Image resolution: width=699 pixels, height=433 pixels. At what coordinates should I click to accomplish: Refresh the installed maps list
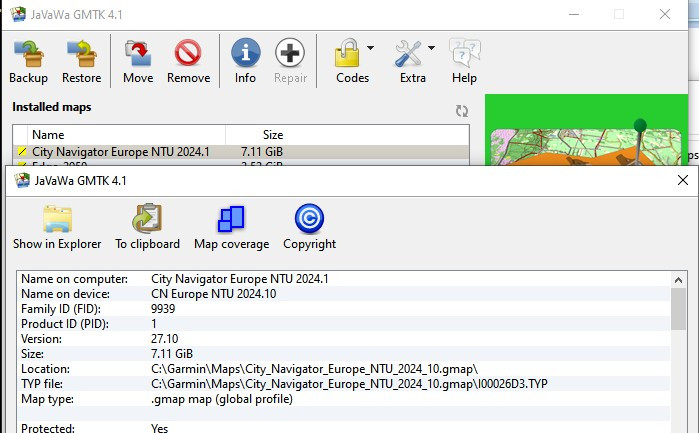point(462,111)
